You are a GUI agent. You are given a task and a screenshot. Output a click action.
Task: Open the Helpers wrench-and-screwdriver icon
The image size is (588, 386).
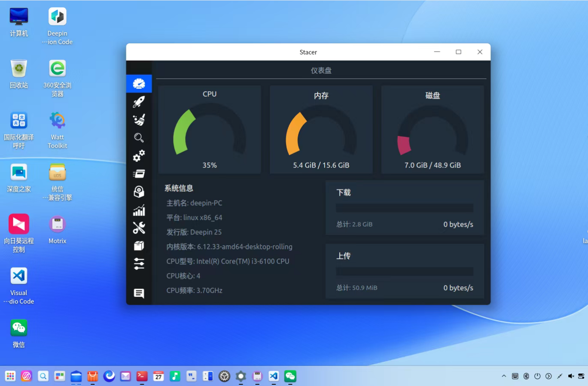pos(139,228)
